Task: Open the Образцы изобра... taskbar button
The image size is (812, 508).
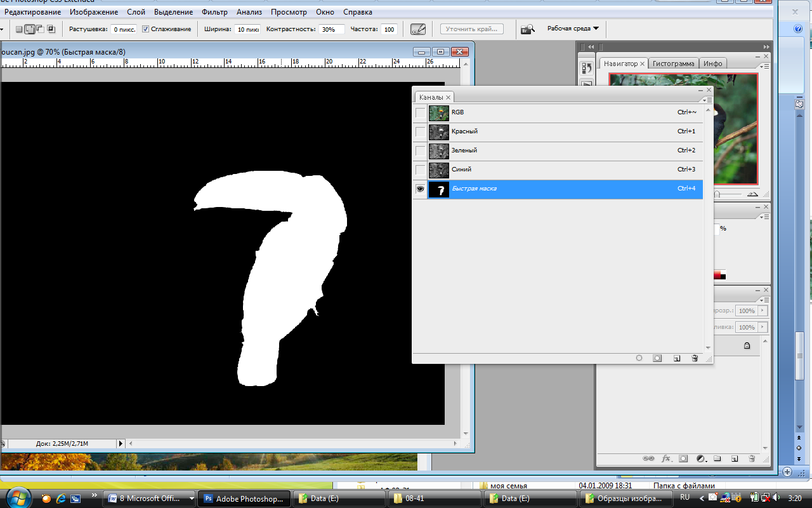Action: (625, 498)
